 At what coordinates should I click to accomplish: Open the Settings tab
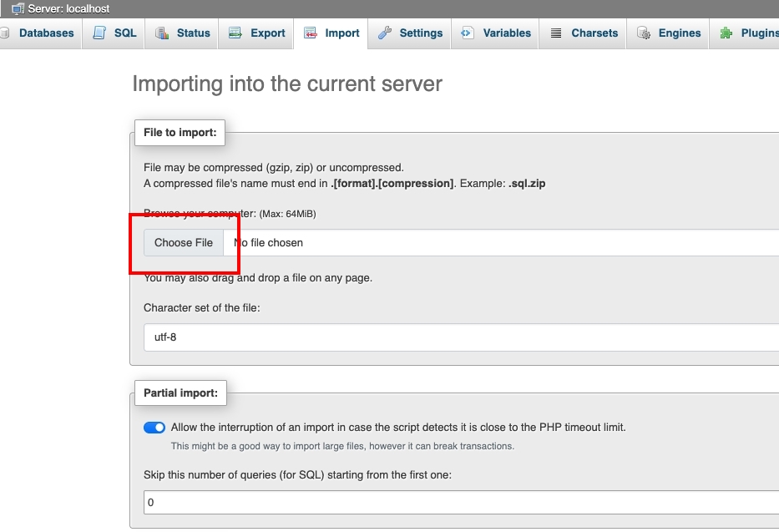(409, 33)
